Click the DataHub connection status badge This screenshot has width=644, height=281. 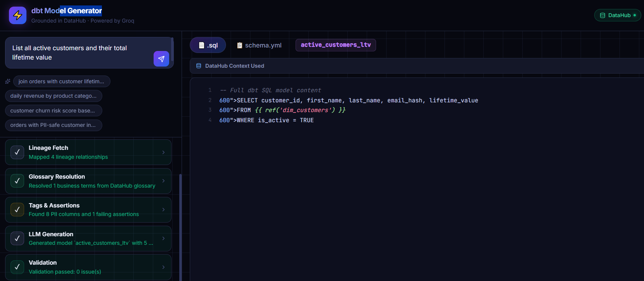click(618, 15)
